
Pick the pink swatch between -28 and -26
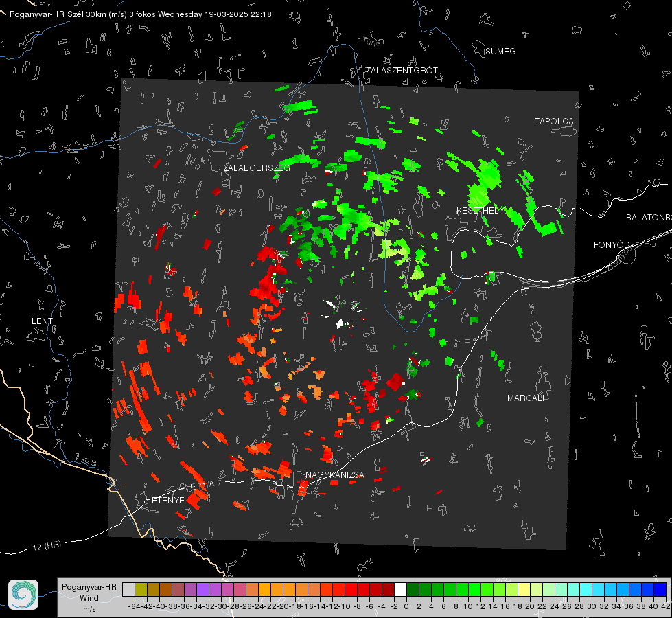click(x=240, y=589)
